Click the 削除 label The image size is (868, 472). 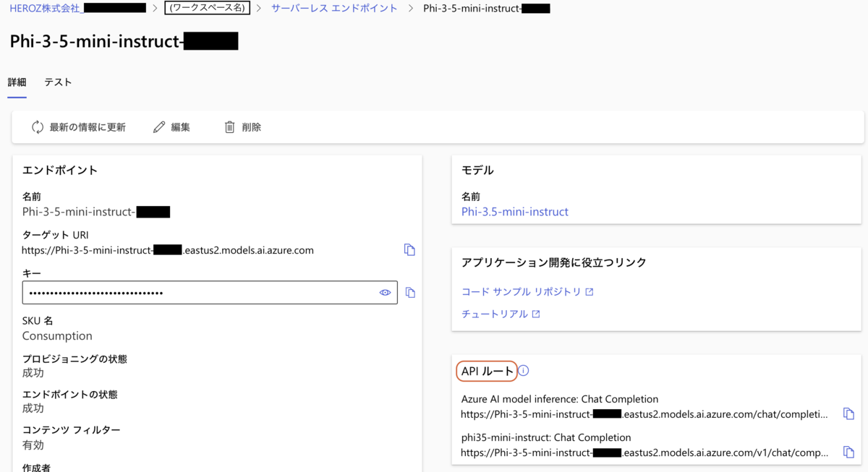(x=252, y=127)
